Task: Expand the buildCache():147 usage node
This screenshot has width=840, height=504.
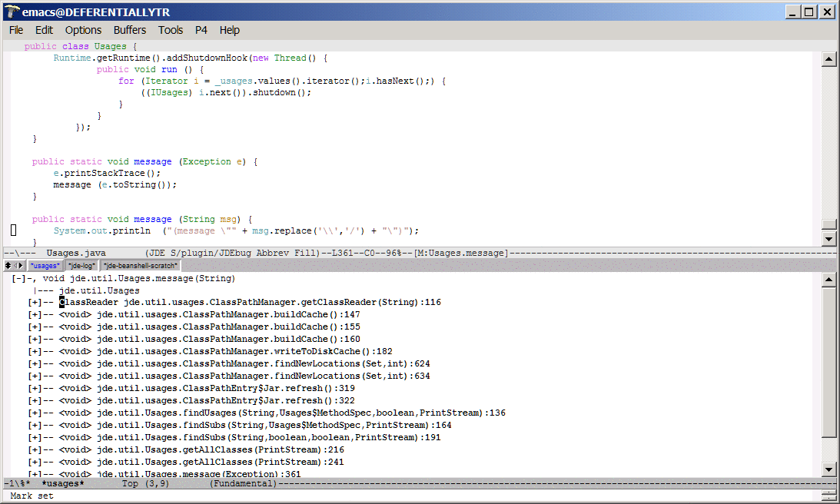Action: click(35, 315)
